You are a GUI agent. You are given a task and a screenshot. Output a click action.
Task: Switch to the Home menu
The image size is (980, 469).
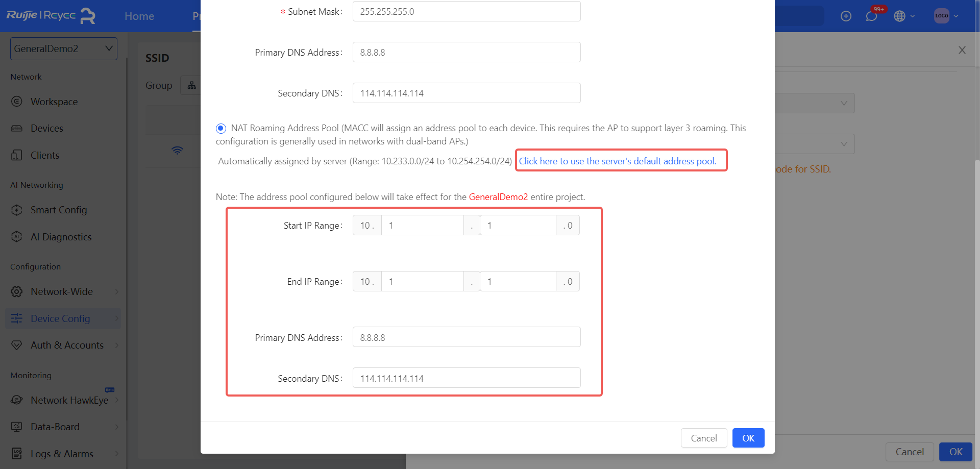139,16
